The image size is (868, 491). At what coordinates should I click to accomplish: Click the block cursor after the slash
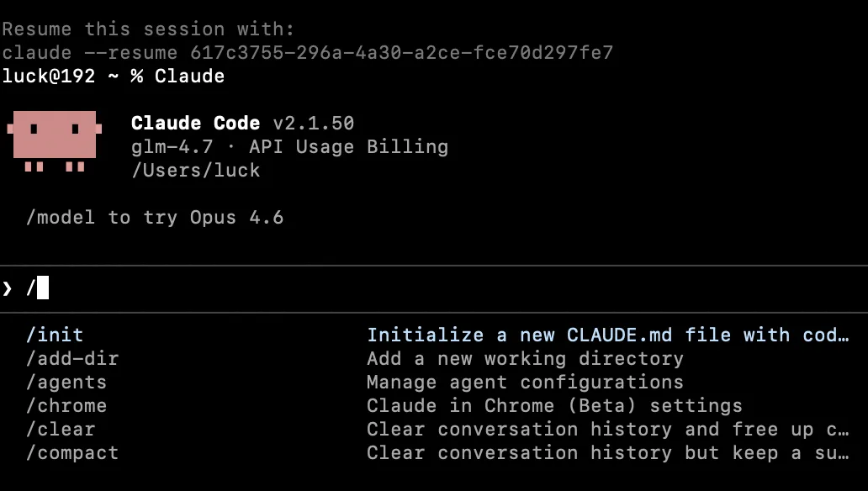pos(43,288)
